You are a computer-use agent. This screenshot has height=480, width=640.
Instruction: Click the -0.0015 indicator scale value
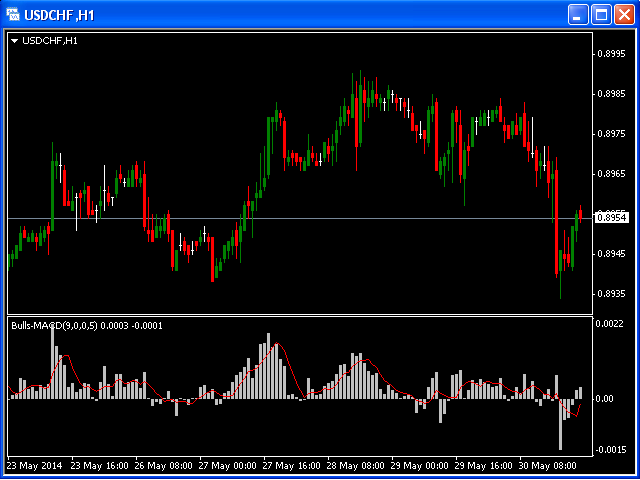pos(609,450)
